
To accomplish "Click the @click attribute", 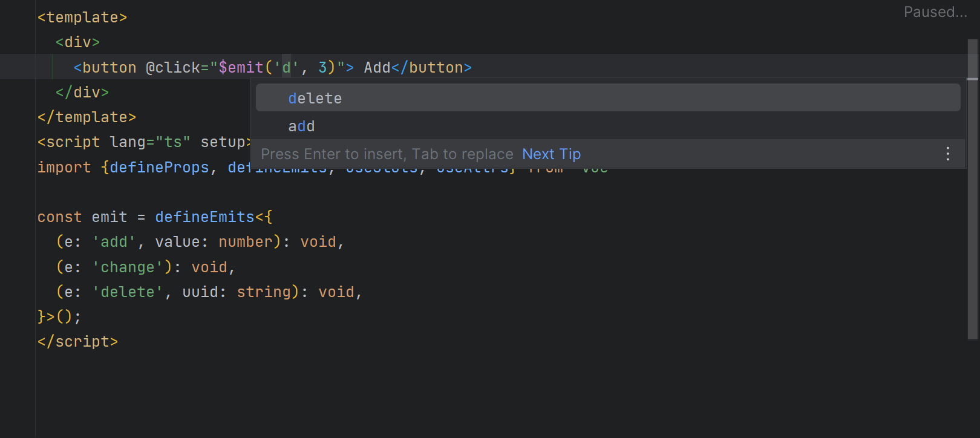I will (x=173, y=67).
